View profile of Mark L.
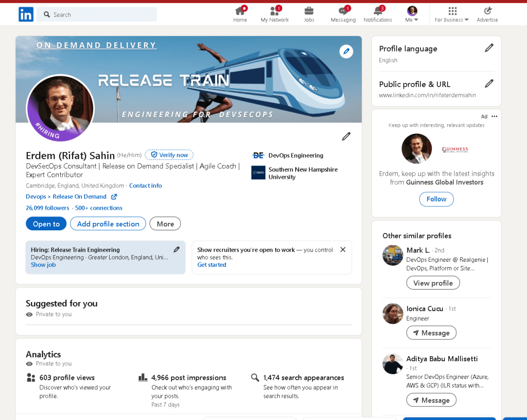527x420 pixels. (x=433, y=283)
